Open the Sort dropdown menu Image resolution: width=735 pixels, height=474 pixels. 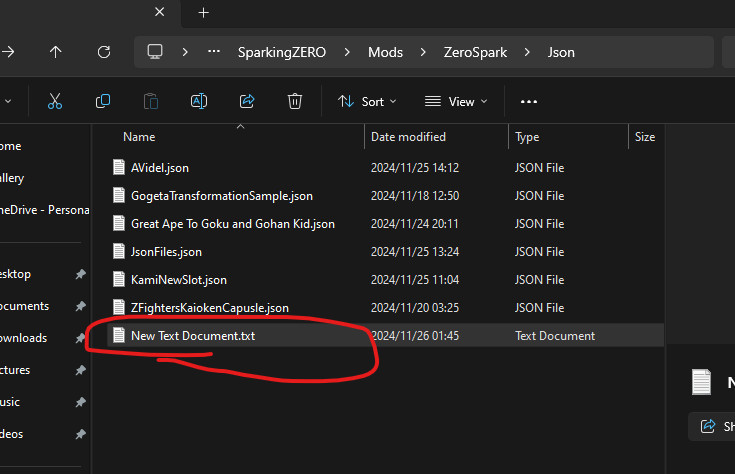click(367, 101)
